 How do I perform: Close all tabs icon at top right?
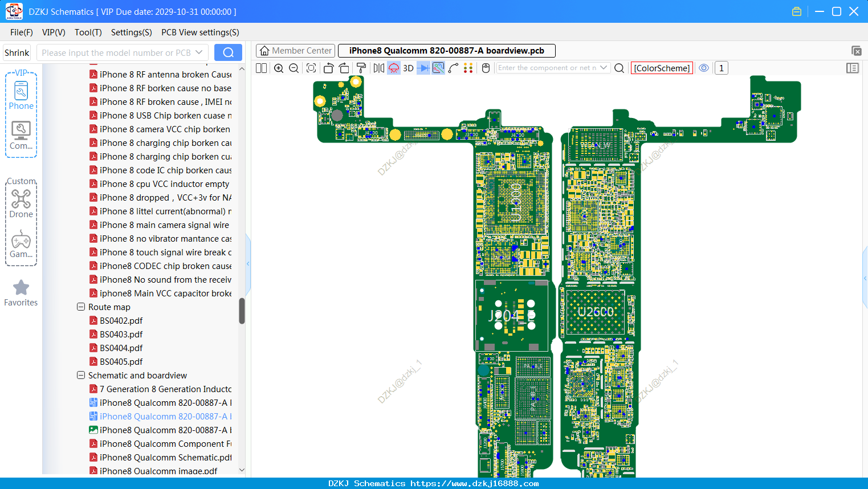pyautogui.click(x=856, y=51)
